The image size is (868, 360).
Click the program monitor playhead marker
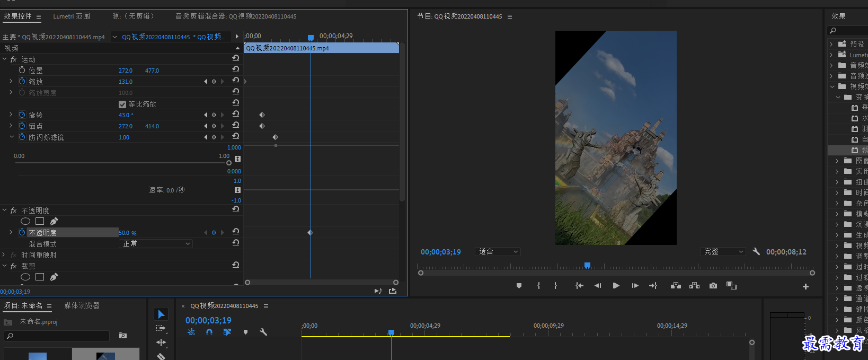587,265
